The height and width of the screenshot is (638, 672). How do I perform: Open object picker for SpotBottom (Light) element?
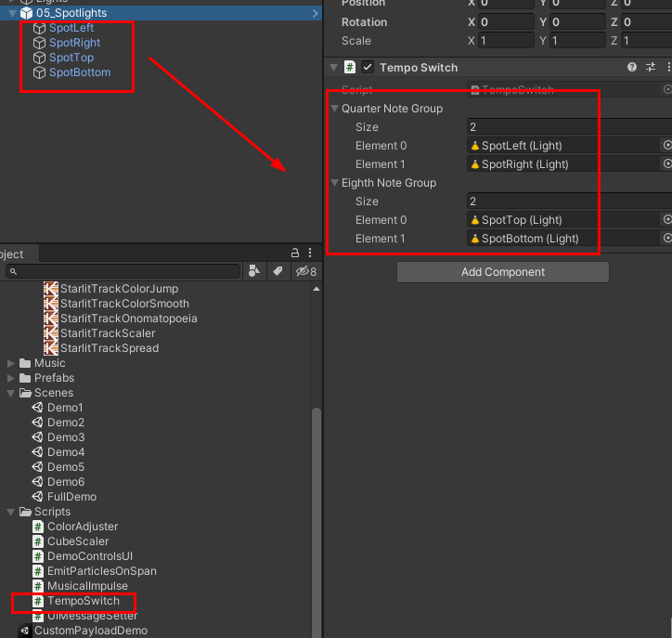click(x=667, y=238)
